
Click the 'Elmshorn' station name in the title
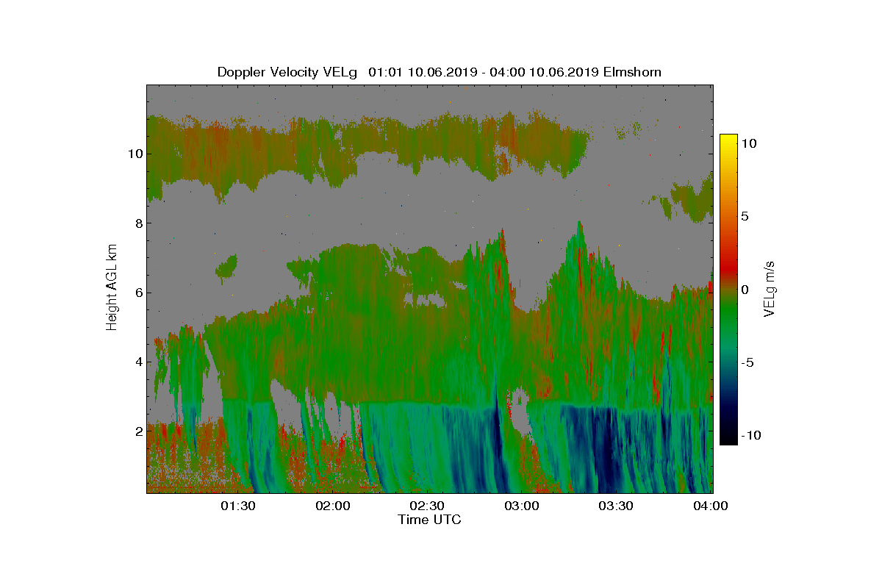632,72
